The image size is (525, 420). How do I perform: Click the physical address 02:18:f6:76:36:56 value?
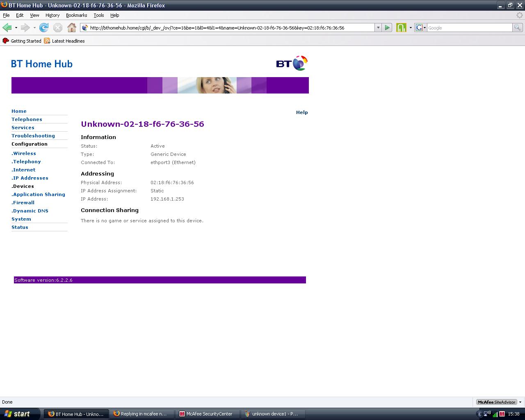click(x=172, y=183)
